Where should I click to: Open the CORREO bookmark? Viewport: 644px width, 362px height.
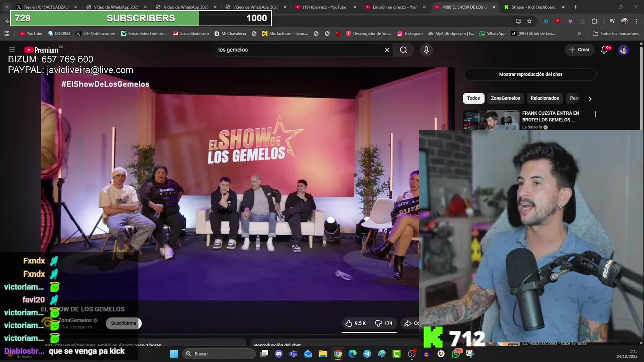[59, 34]
